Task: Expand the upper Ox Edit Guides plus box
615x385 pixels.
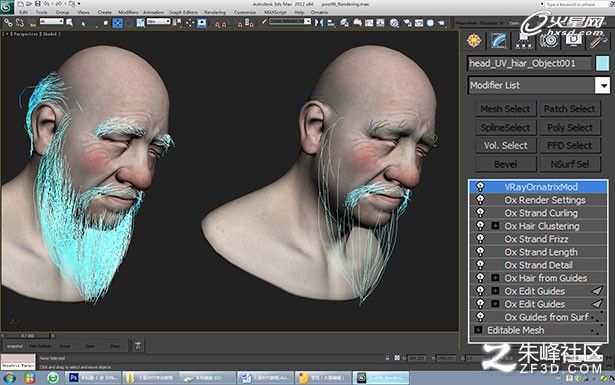Action: [495, 291]
